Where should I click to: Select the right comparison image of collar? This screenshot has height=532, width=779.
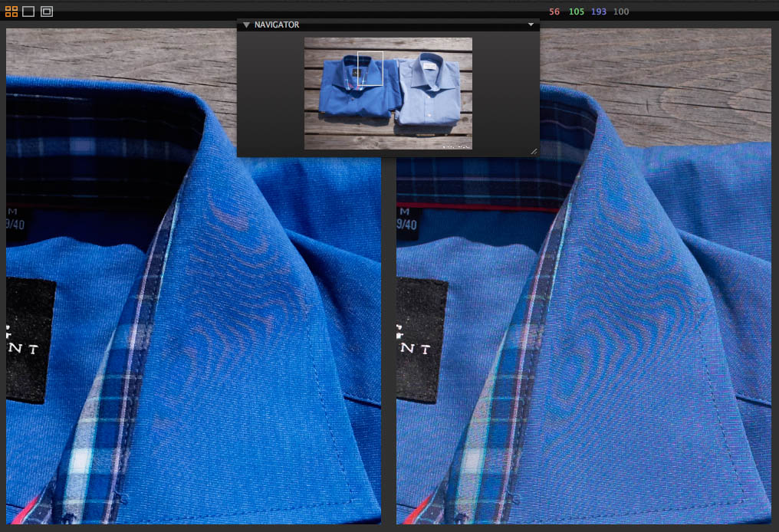(x=583, y=276)
